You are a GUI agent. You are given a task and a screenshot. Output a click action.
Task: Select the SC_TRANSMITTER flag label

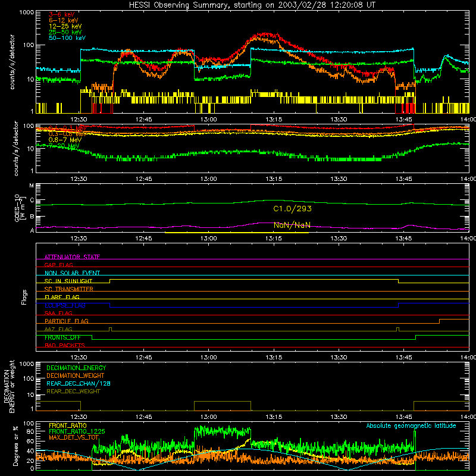[69, 289]
